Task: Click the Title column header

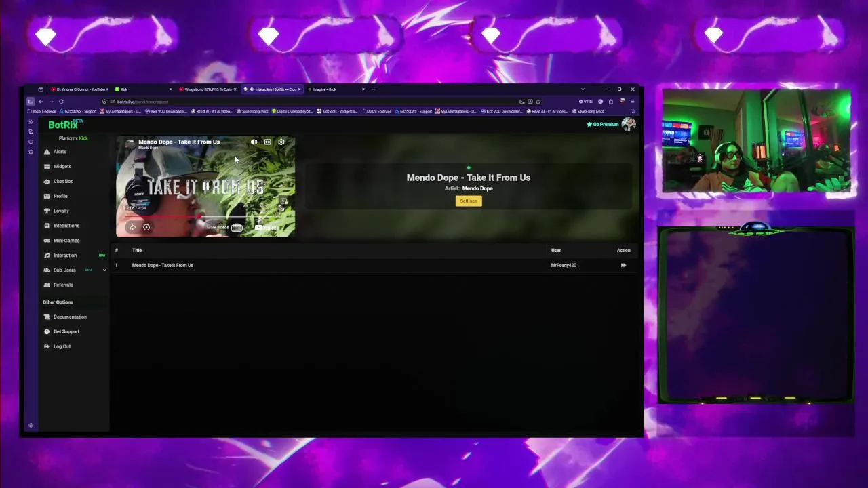Action: pyautogui.click(x=137, y=250)
